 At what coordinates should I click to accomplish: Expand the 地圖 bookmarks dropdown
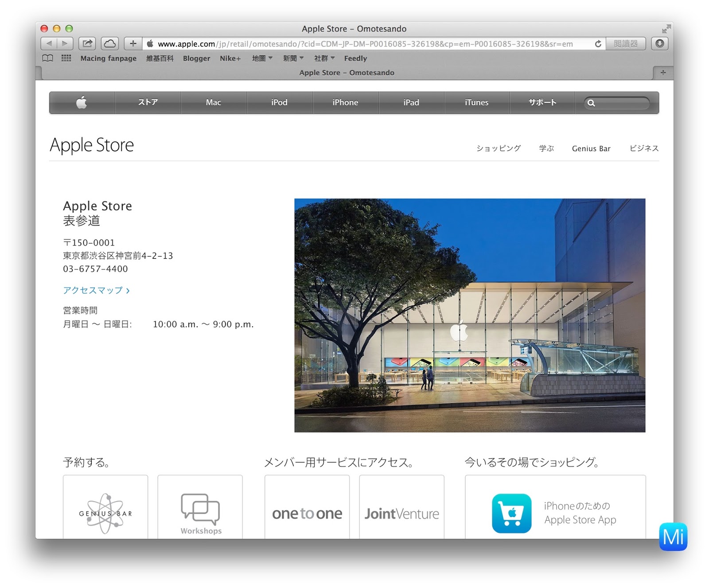point(262,58)
